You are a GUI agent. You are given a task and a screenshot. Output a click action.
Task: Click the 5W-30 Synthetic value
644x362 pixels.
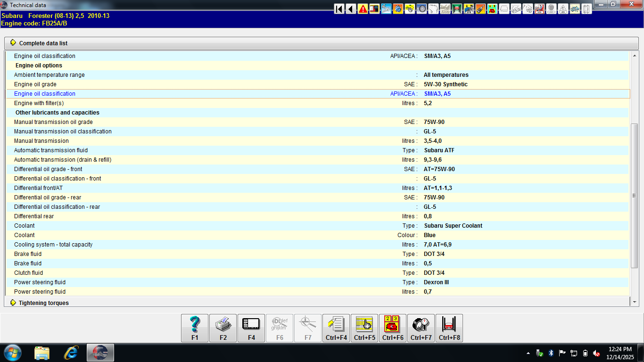pyautogui.click(x=446, y=84)
